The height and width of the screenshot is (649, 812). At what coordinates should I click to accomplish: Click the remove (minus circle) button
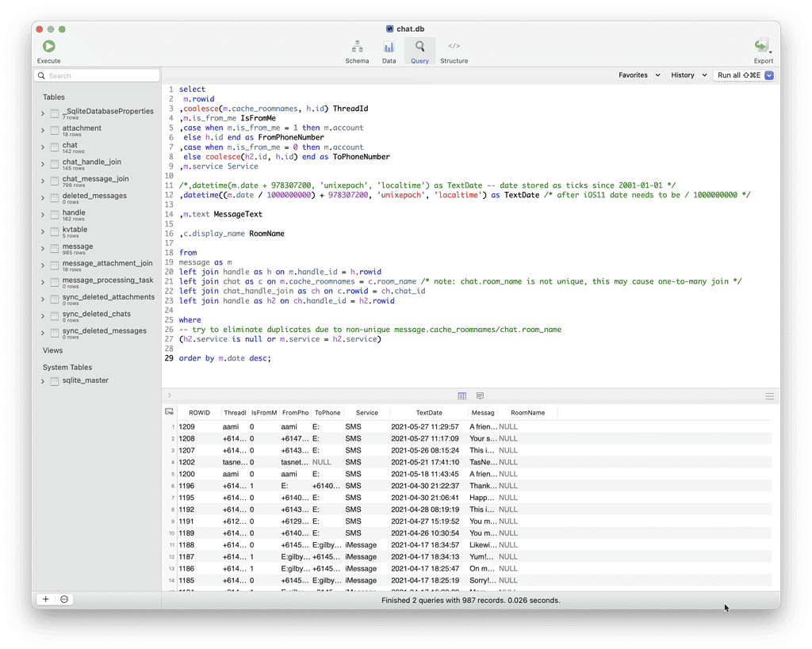[64, 599]
